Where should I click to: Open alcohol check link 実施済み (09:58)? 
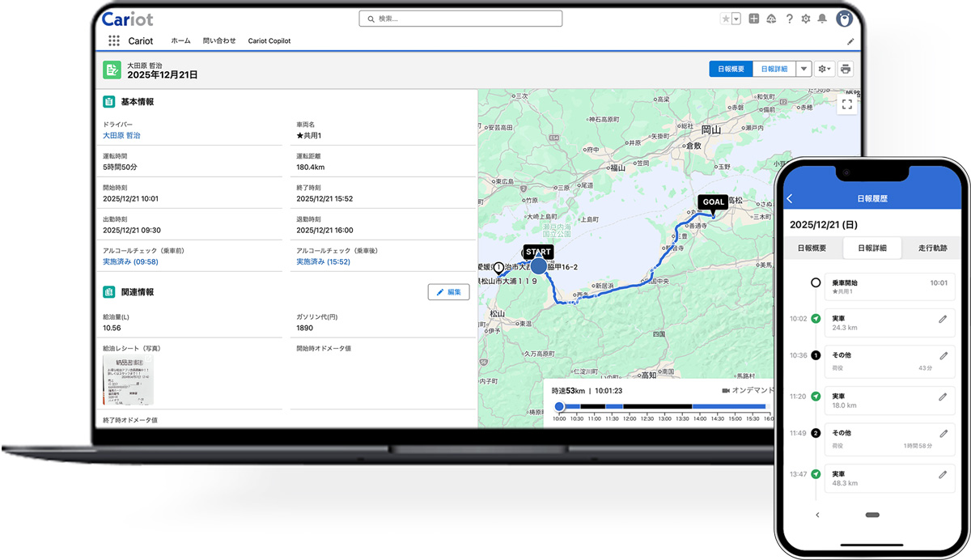(x=130, y=261)
